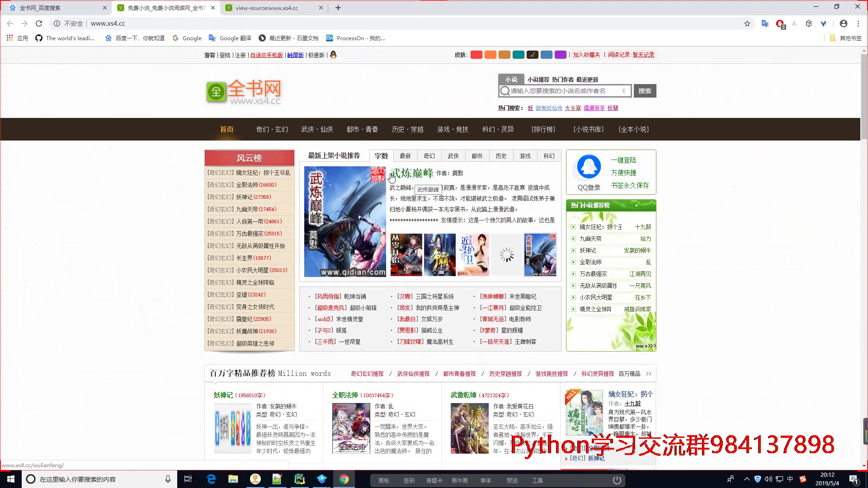Open 全职法师 in 风云榜 list

(x=247, y=185)
